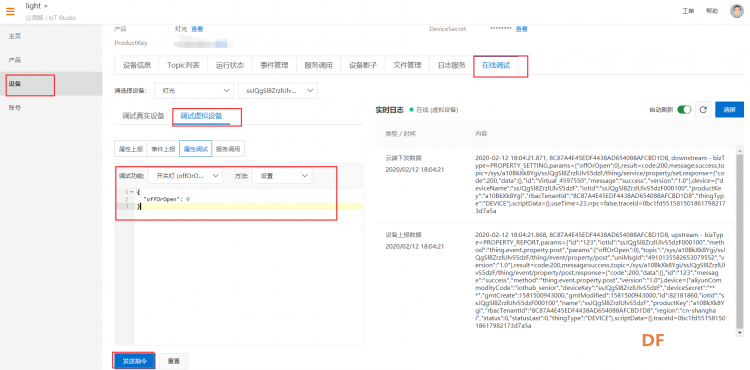Open the 工单 link

click(x=688, y=11)
